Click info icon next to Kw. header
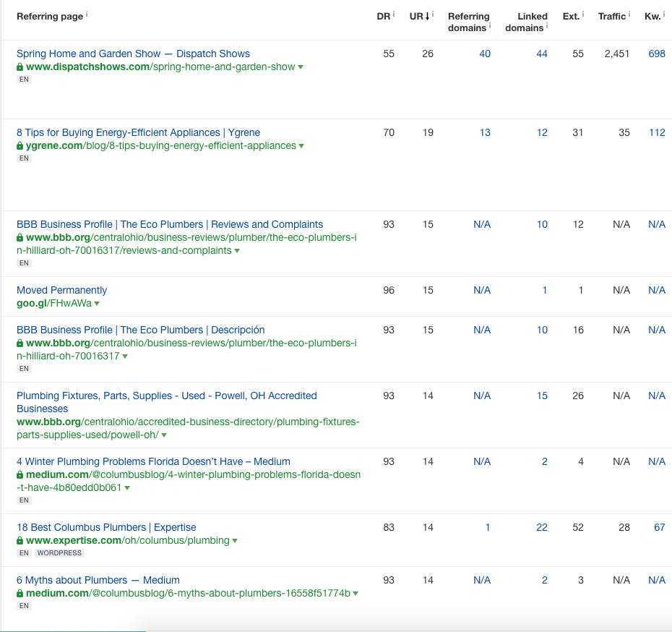 (664, 14)
